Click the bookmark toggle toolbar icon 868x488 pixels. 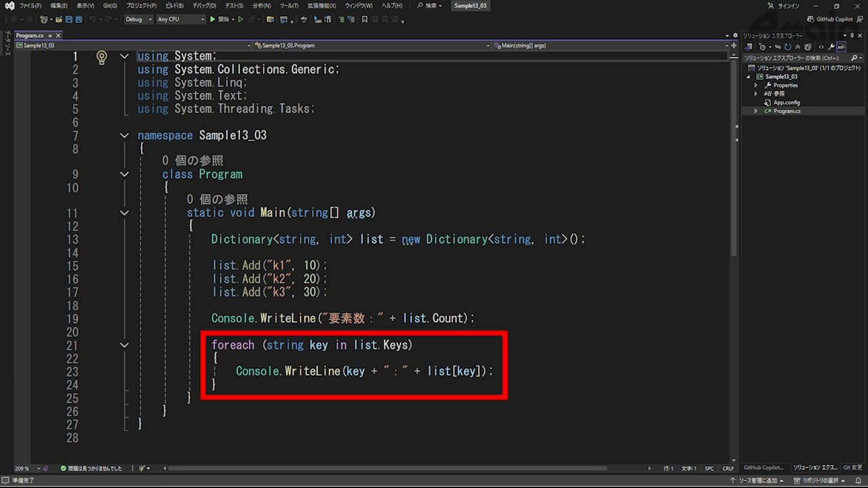tap(364, 20)
